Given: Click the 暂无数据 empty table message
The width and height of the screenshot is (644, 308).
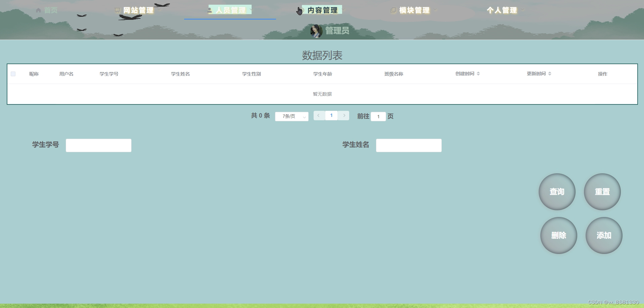Looking at the screenshot, I should click(x=322, y=94).
